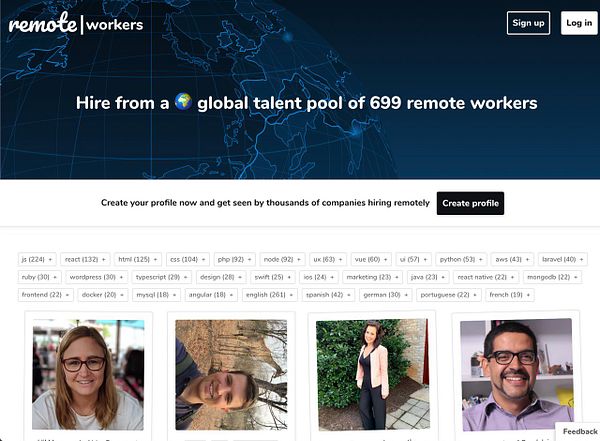Click the Create profile button
The image size is (600, 441).
pos(470,203)
